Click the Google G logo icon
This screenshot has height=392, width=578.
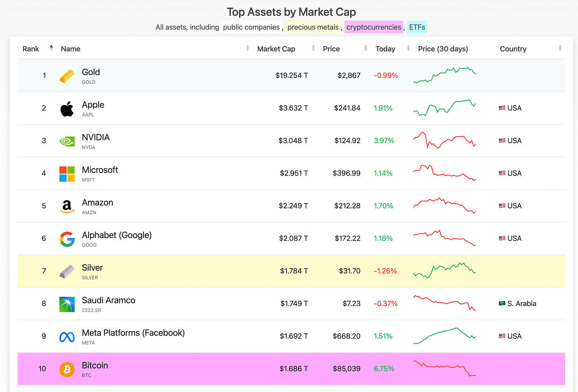pos(67,239)
